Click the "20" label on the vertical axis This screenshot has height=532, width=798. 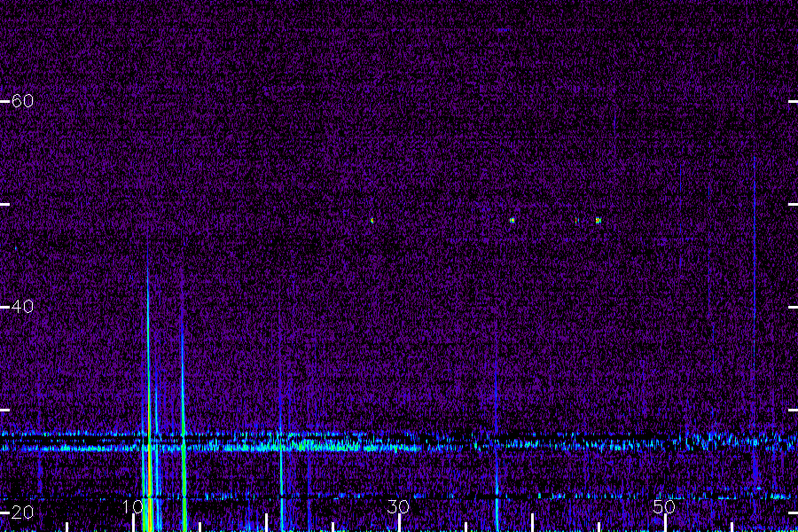[x=22, y=512]
